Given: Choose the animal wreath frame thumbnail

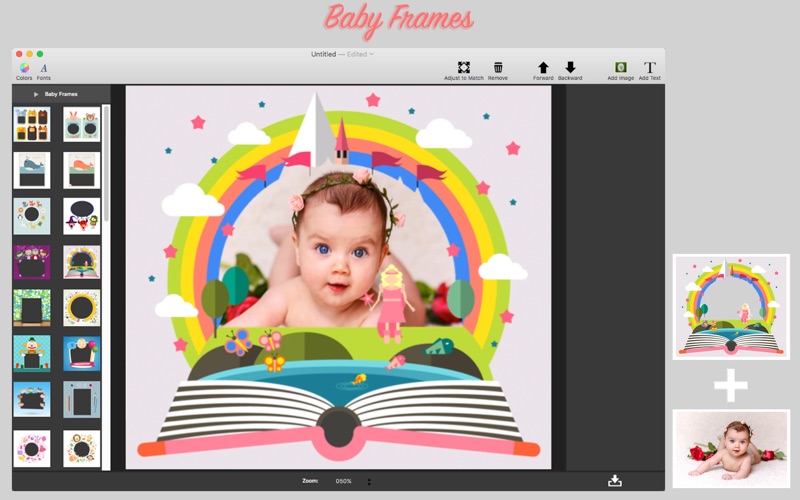Looking at the screenshot, I should tap(82, 448).
